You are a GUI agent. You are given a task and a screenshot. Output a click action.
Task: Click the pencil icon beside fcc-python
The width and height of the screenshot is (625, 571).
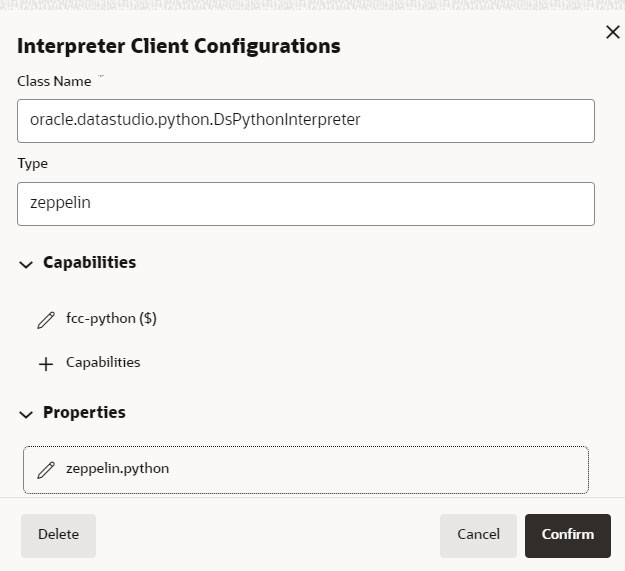click(x=46, y=320)
